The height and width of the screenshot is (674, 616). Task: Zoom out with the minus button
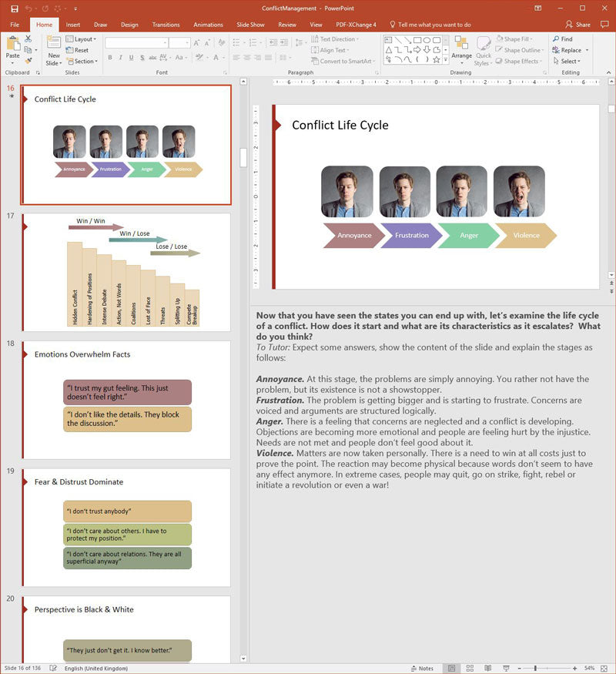519,668
